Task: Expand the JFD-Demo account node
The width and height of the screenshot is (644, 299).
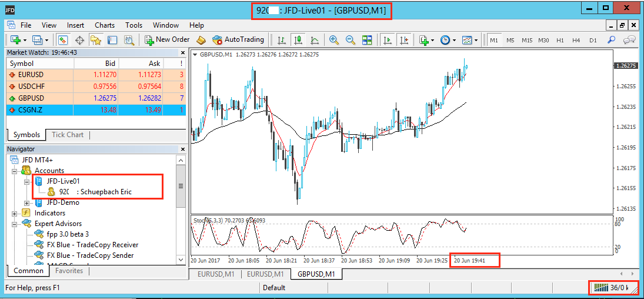Action: 26,202
